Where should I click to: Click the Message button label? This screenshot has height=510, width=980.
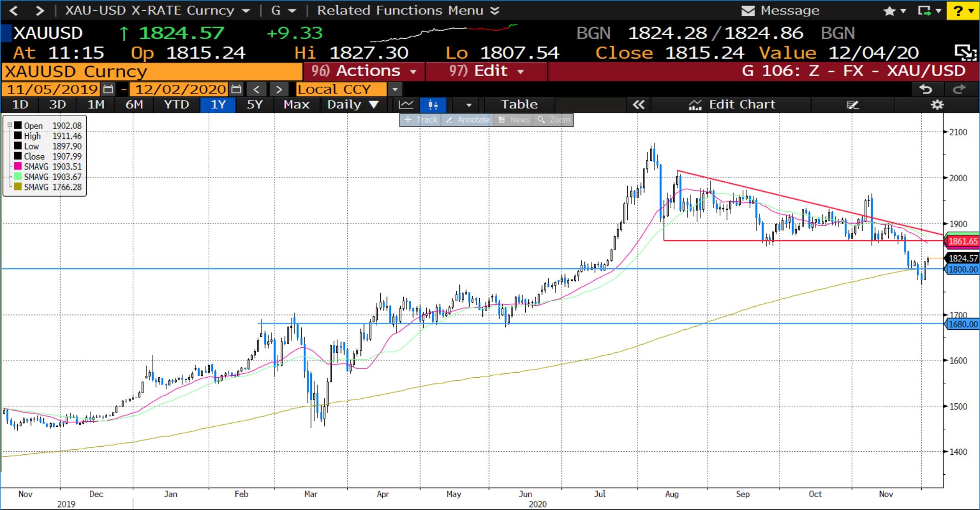pyautogui.click(x=790, y=11)
